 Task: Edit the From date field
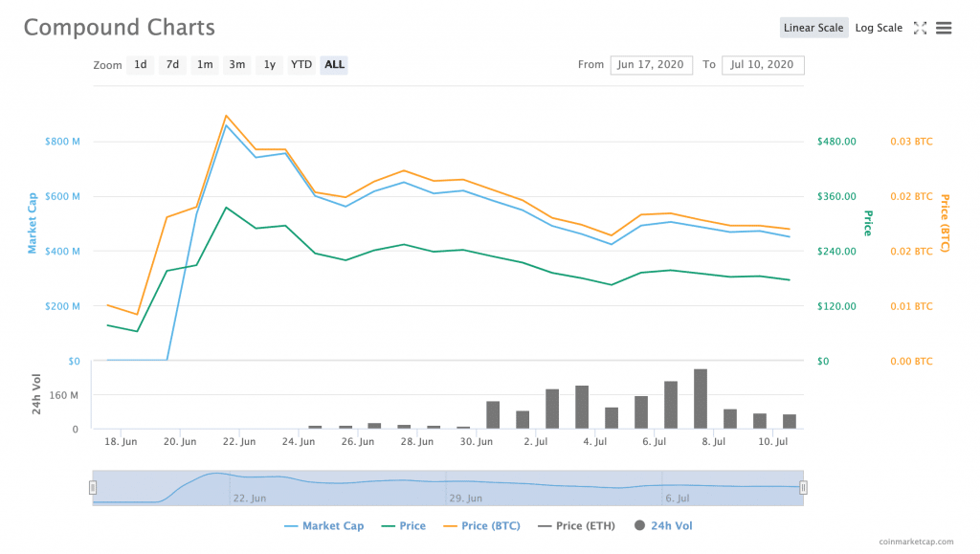651,65
